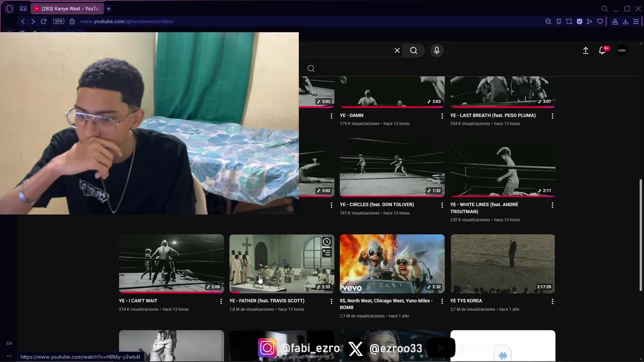Open options menu for FATHER video
Image resolution: width=644 pixels, height=362 pixels.
(x=331, y=301)
